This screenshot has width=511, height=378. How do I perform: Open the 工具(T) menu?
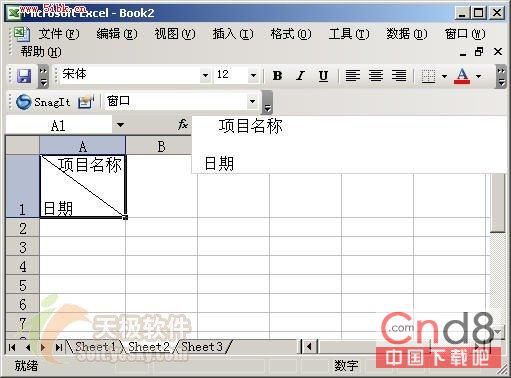[349, 34]
